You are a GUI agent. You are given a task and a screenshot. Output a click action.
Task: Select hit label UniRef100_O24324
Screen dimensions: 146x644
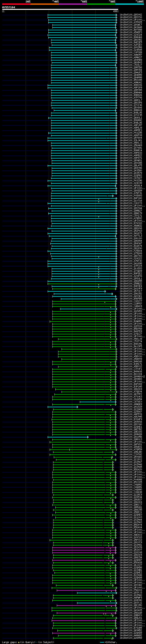tap(131, 35)
